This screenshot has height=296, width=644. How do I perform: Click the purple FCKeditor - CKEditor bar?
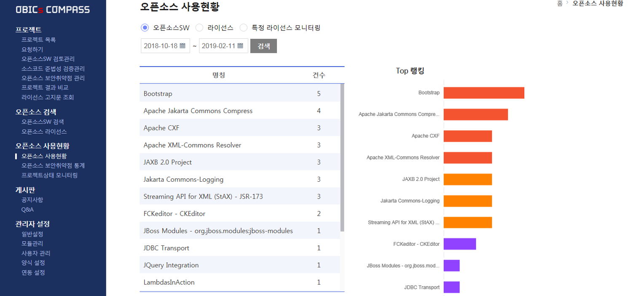460,244
